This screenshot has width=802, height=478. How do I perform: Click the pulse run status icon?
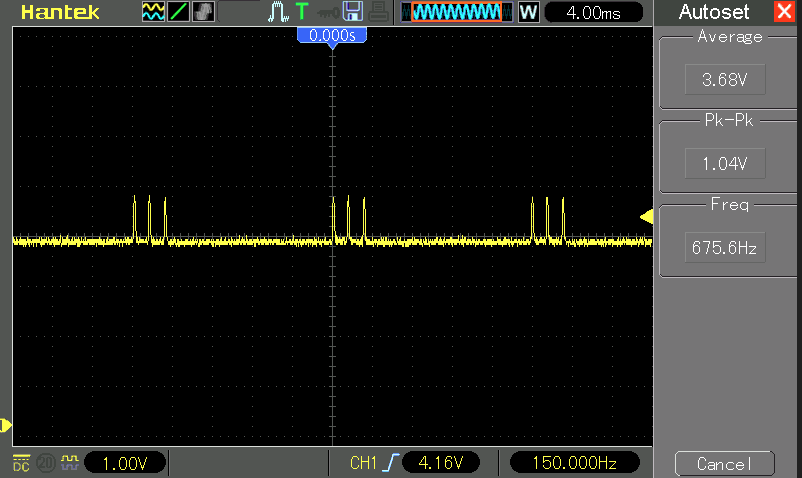tap(277, 12)
